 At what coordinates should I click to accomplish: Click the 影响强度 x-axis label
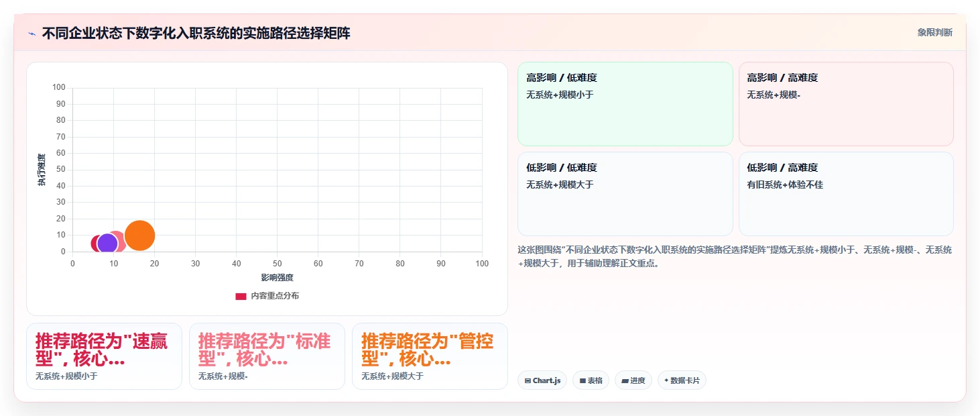278,277
